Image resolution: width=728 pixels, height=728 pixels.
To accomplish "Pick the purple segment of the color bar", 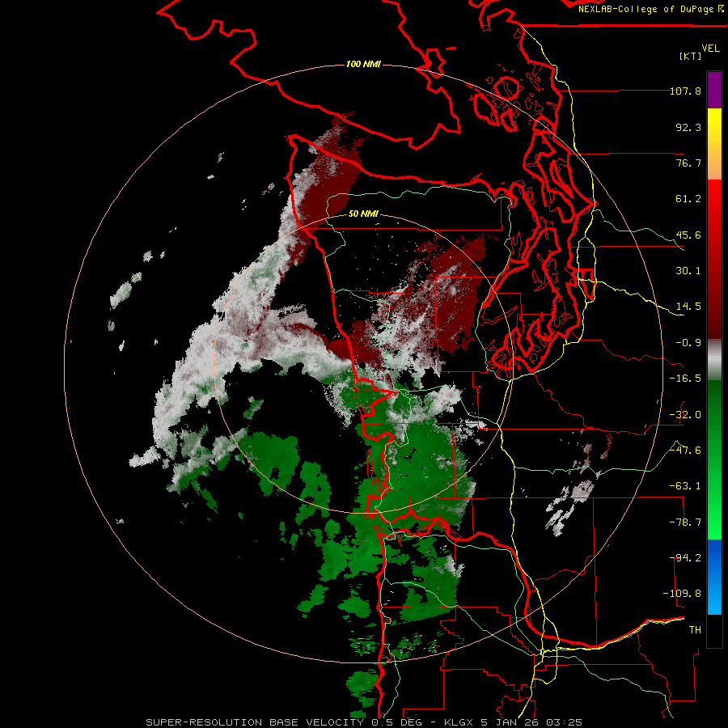I will [x=714, y=90].
